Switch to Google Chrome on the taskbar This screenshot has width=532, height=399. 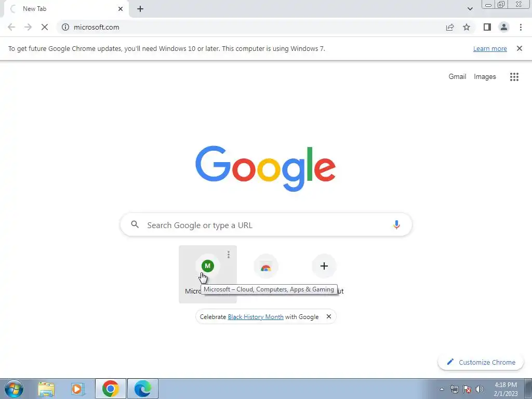(111, 389)
